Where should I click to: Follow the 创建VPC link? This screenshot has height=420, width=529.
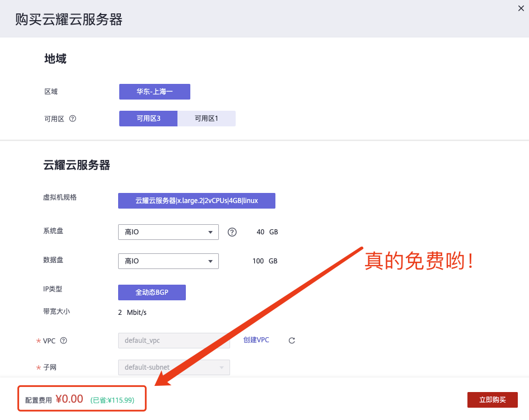(x=256, y=340)
